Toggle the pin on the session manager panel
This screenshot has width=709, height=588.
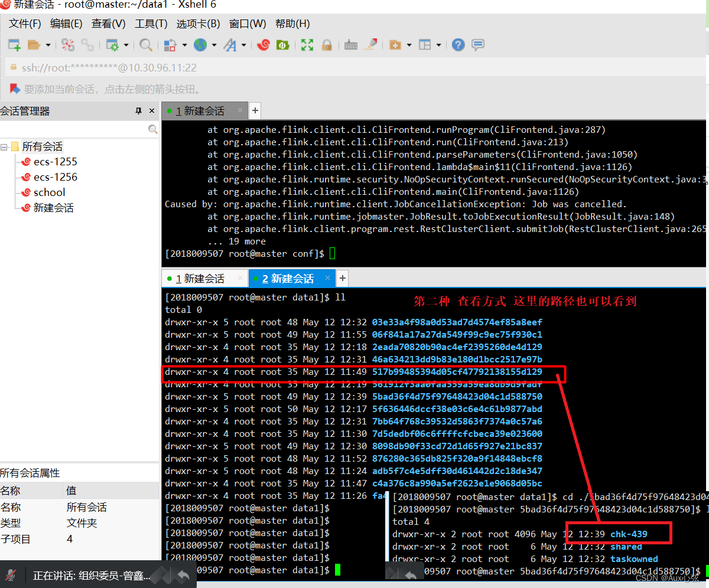pyautogui.click(x=138, y=110)
